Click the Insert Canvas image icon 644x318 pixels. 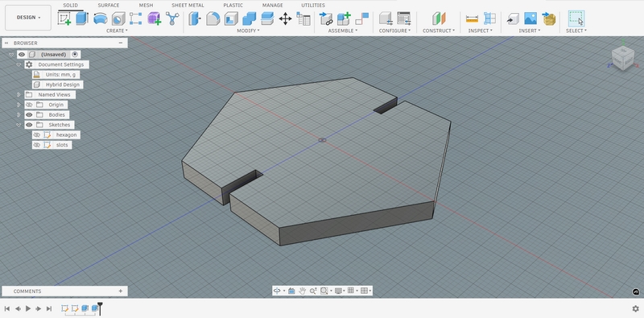click(x=530, y=19)
